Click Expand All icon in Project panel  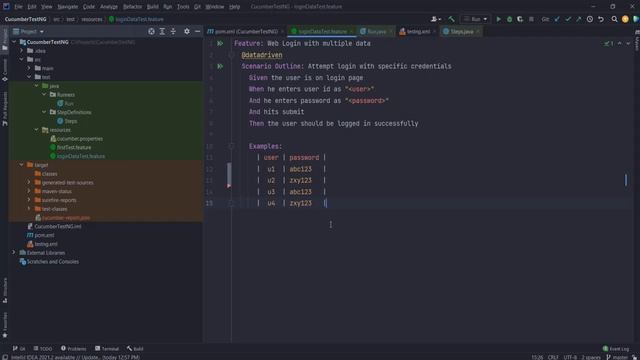click(162, 31)
